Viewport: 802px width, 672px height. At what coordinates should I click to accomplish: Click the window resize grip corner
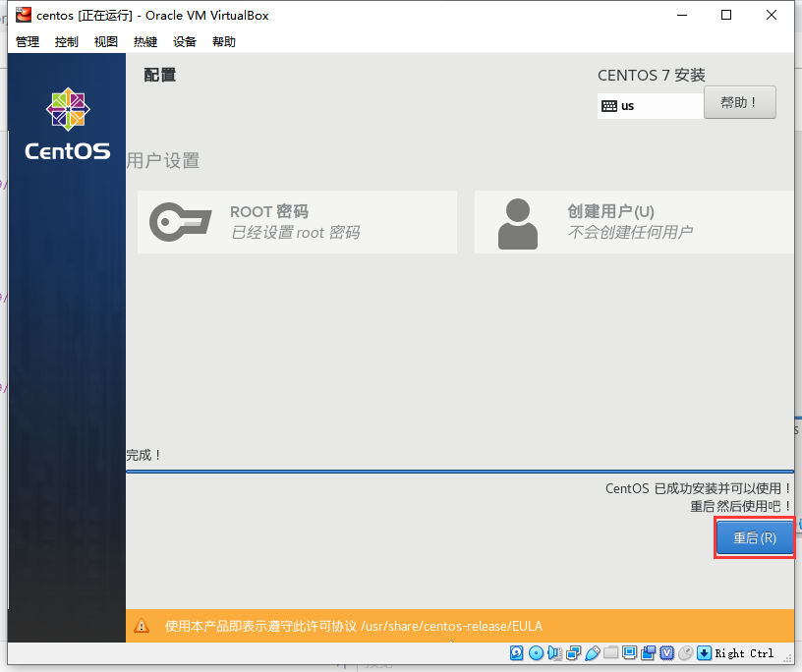787,657
